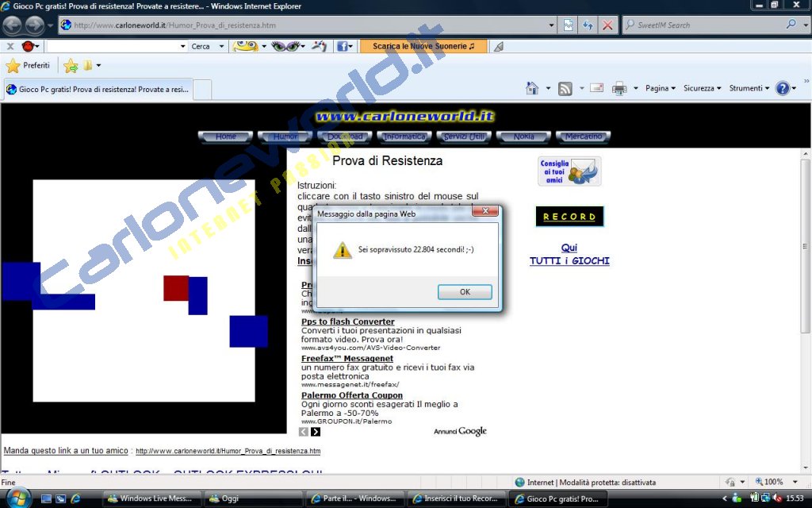The height and width of the screenshot is (508, 812).
Task: Click the SweetIM eyes icon
Action: coord(285,46)
